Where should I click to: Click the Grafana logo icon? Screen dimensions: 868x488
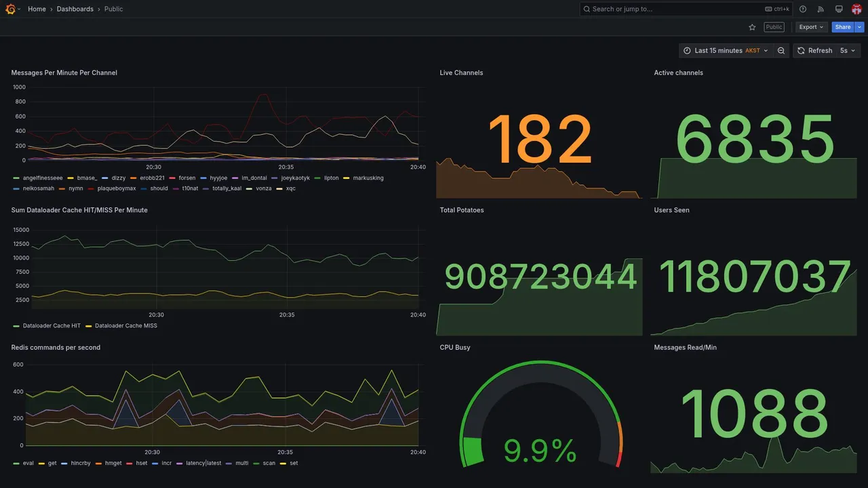10,9
